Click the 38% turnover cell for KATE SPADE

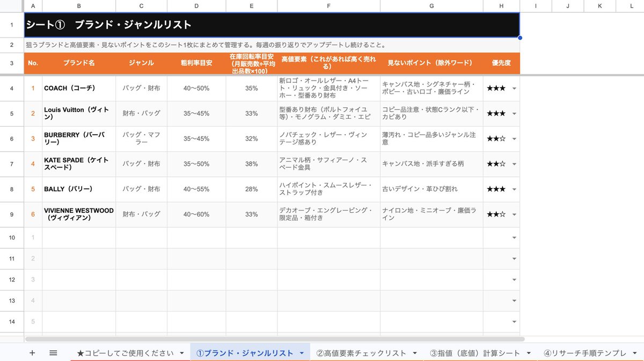click(x=251, y=164)
